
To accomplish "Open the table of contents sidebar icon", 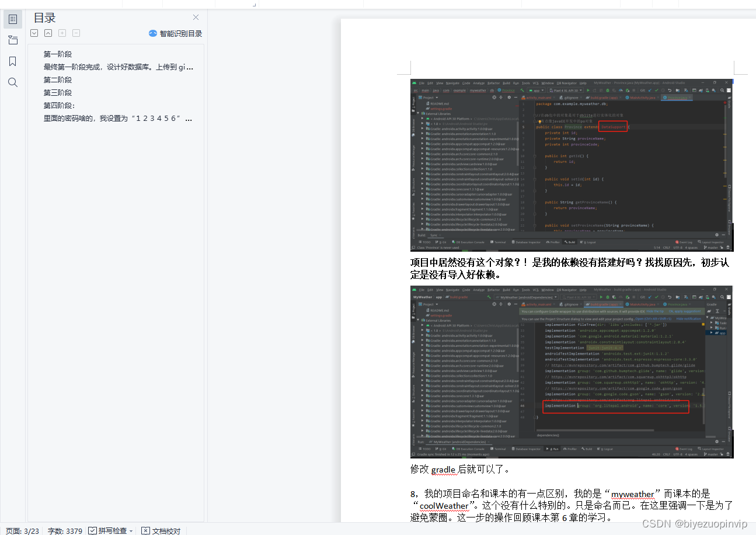I will click(x=12, y=19).
